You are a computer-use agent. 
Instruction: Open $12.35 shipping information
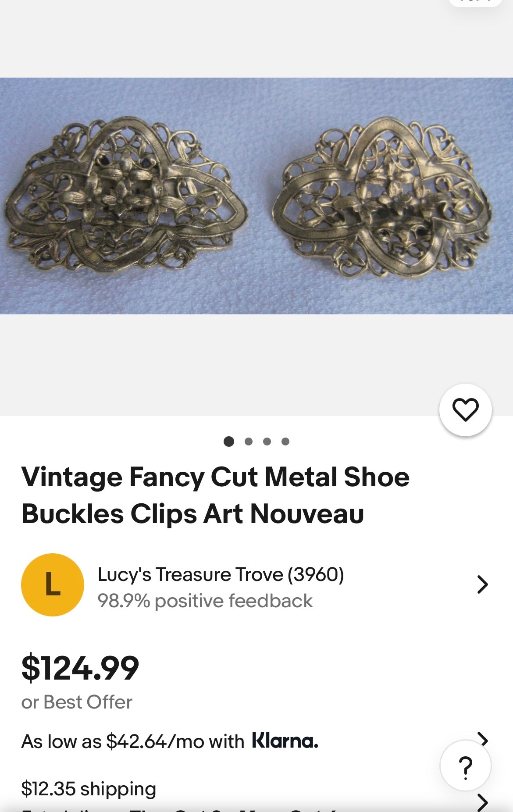coord(89,789)
